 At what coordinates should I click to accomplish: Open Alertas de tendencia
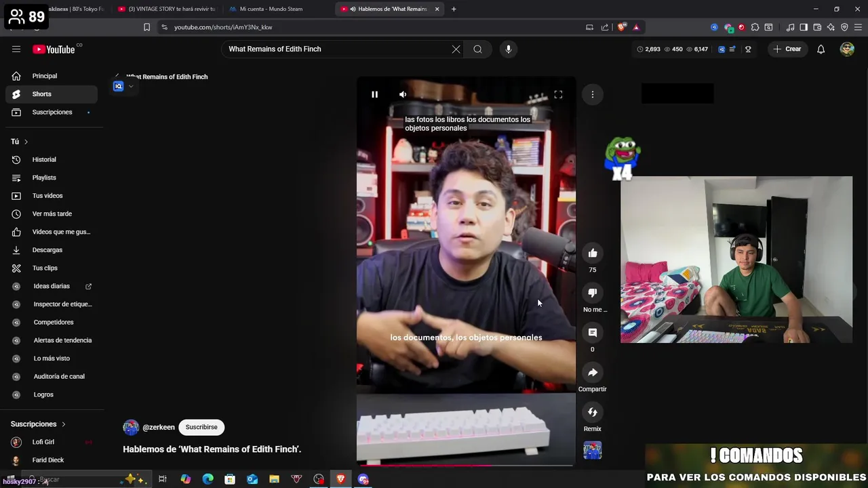tap(52, 340)
